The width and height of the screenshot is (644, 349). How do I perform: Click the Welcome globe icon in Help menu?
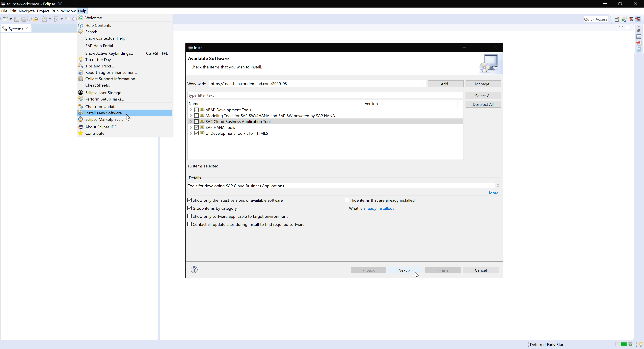point(80,18)
